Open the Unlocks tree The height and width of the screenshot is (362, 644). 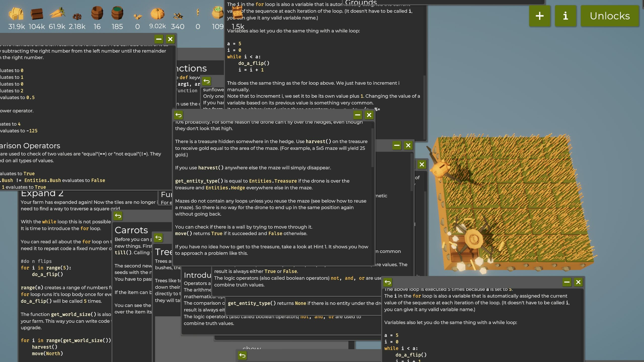click(x=610, y=16)
